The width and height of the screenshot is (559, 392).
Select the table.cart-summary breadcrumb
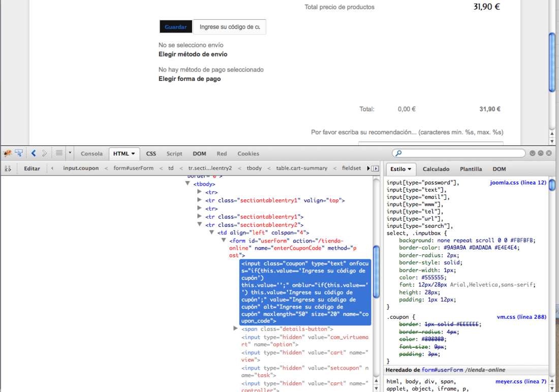point(301,168)
